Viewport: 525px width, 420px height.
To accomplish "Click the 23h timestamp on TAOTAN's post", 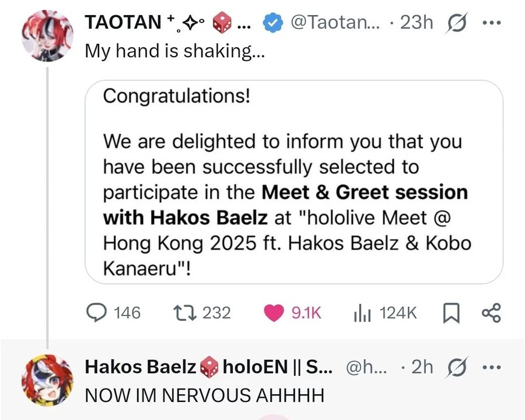I will (418, 23).
